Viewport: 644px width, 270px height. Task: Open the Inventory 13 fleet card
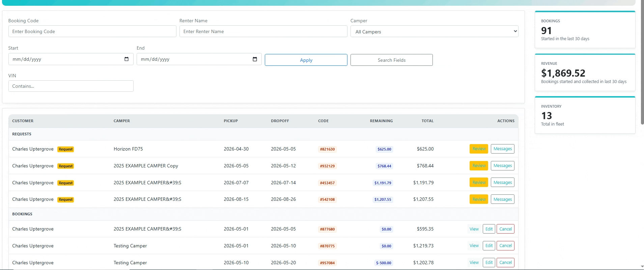[x=585, y=115]
